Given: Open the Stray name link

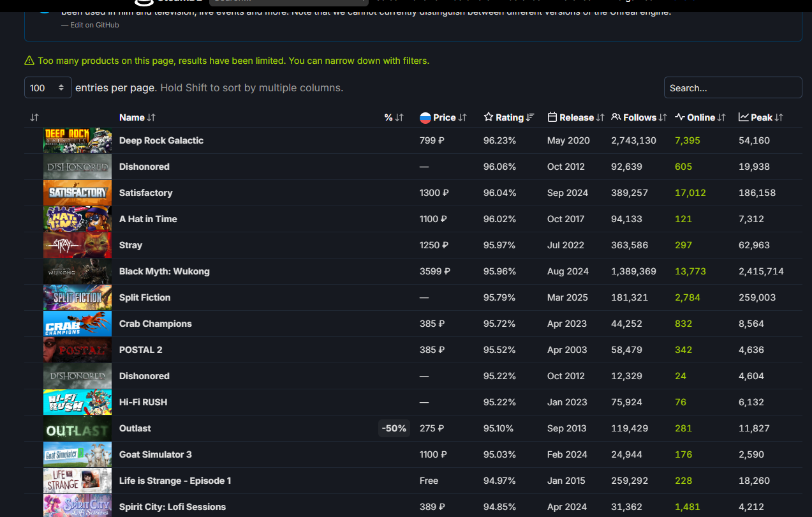Looking at the screenshot, I should pos(131,245).
